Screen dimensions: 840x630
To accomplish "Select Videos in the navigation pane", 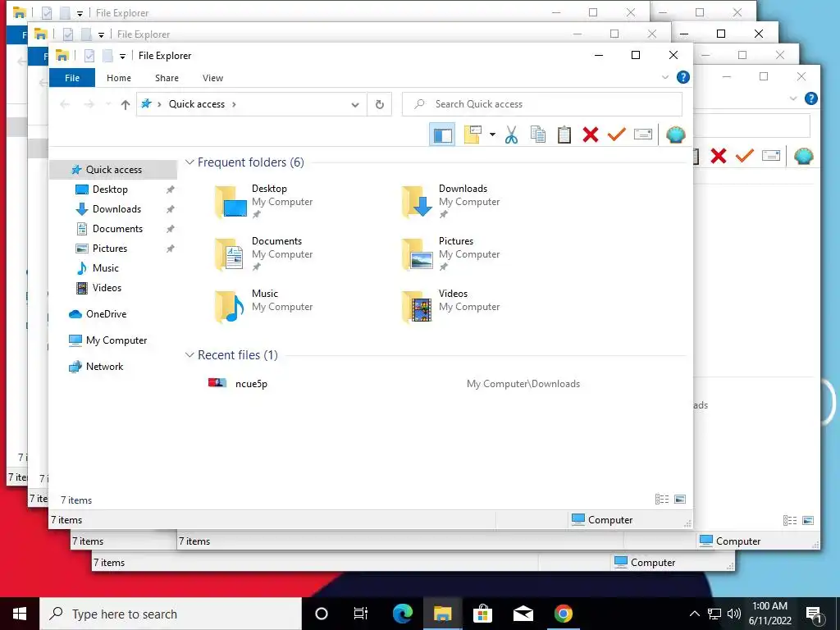I will (x=107, y=288).
